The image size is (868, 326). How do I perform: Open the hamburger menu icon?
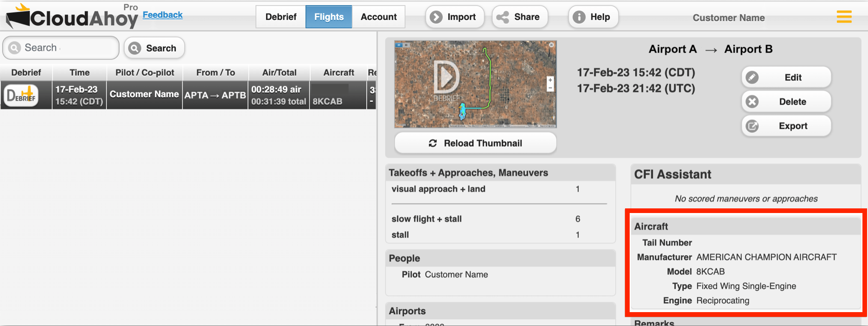point(844,17)
